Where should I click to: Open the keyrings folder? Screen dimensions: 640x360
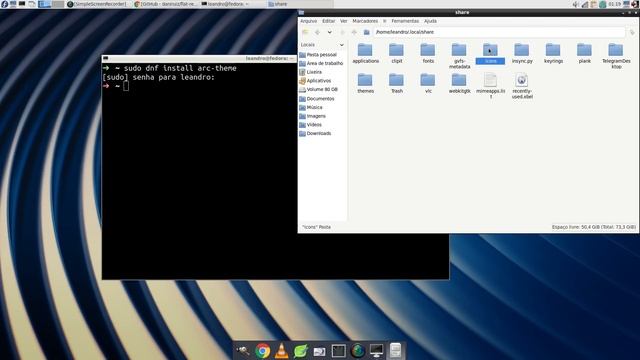[553, 53]
